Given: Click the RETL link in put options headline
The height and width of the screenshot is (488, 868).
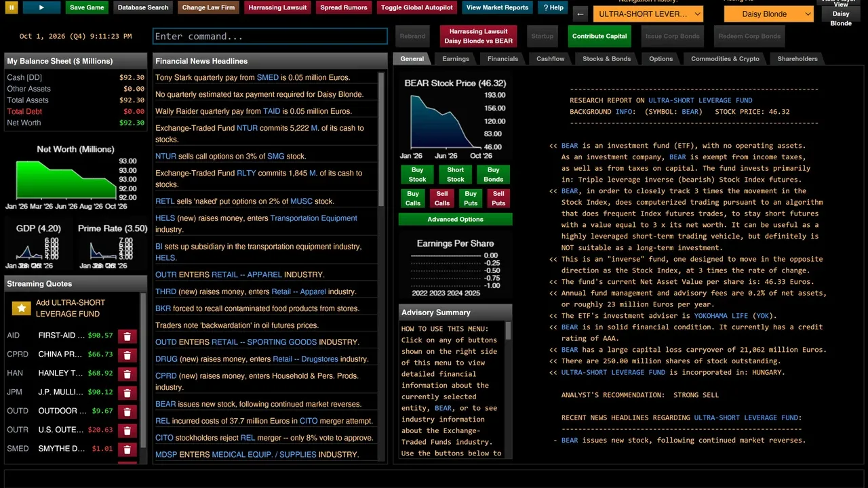Looking at the screenshot, I should coord(165,201).
